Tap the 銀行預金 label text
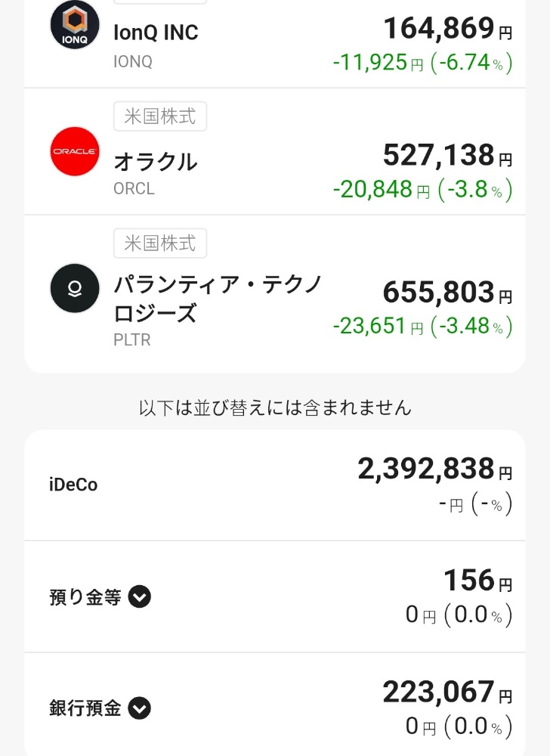The width and height of the screenshot is (550, 756). [85, 708]
